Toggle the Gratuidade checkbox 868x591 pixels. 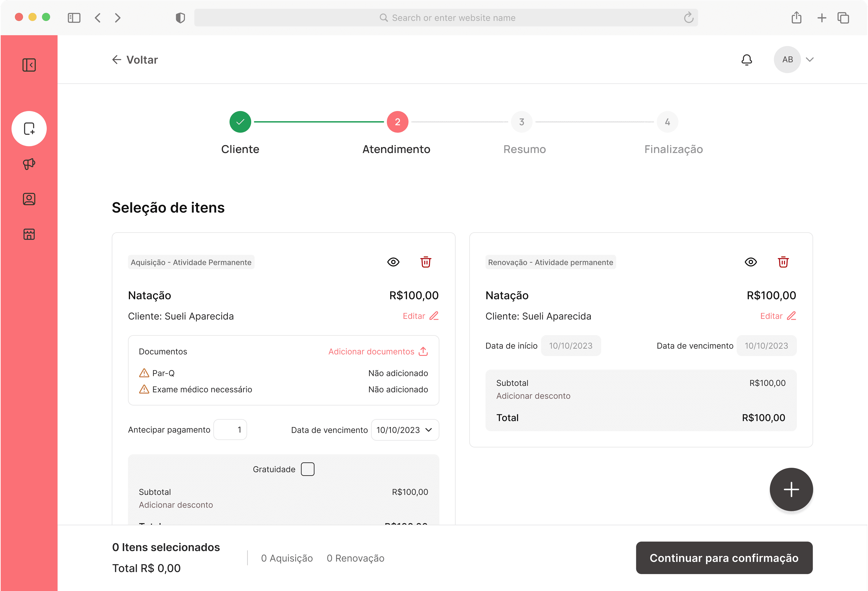pos(307,469)
